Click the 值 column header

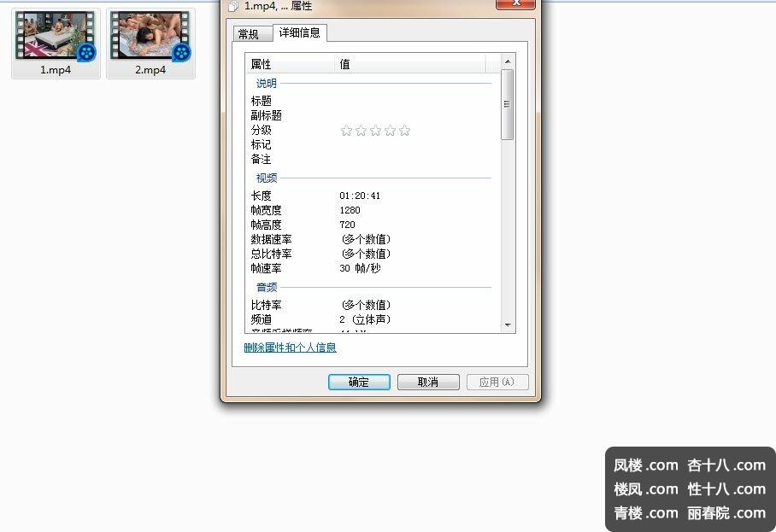pos(410,64)
